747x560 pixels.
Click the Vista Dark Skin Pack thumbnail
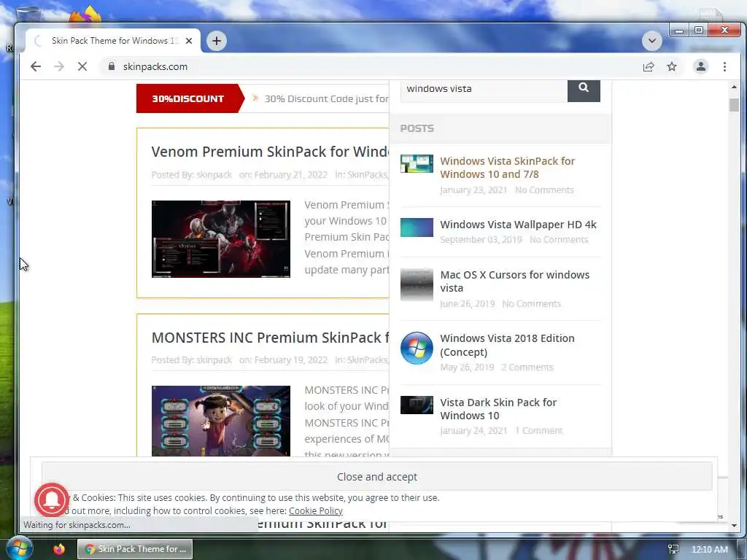coord(417,405)
